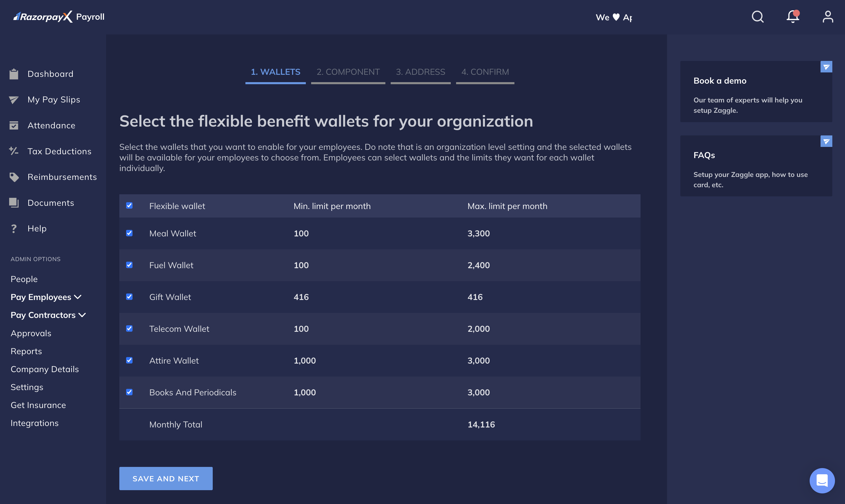The width and height of the screenshot is (845, 504).
Task: Switch to the 2. Component tab
Action: (x=348, y=72)
